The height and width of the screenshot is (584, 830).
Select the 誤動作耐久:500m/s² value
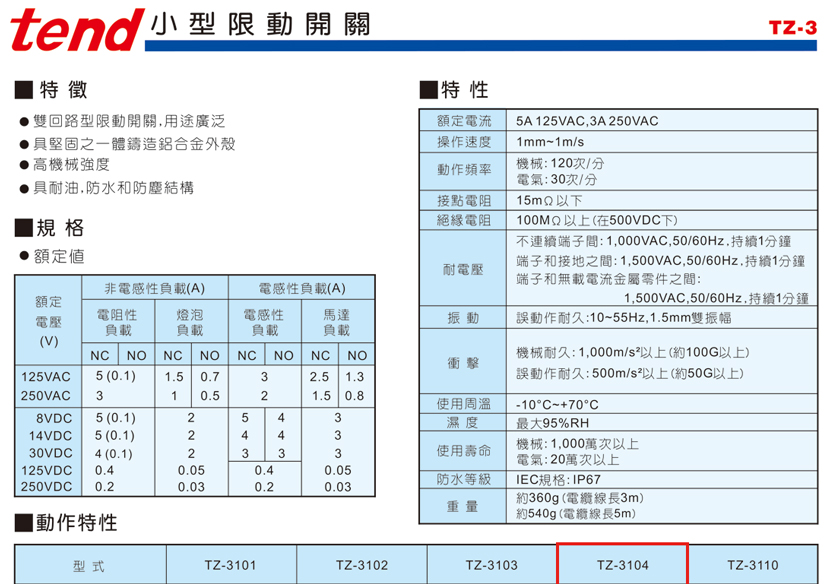coord(630,373)
